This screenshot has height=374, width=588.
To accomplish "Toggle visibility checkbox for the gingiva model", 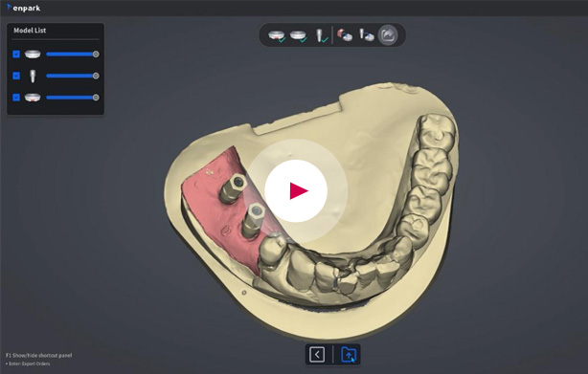I will click(x=16, y=98).
